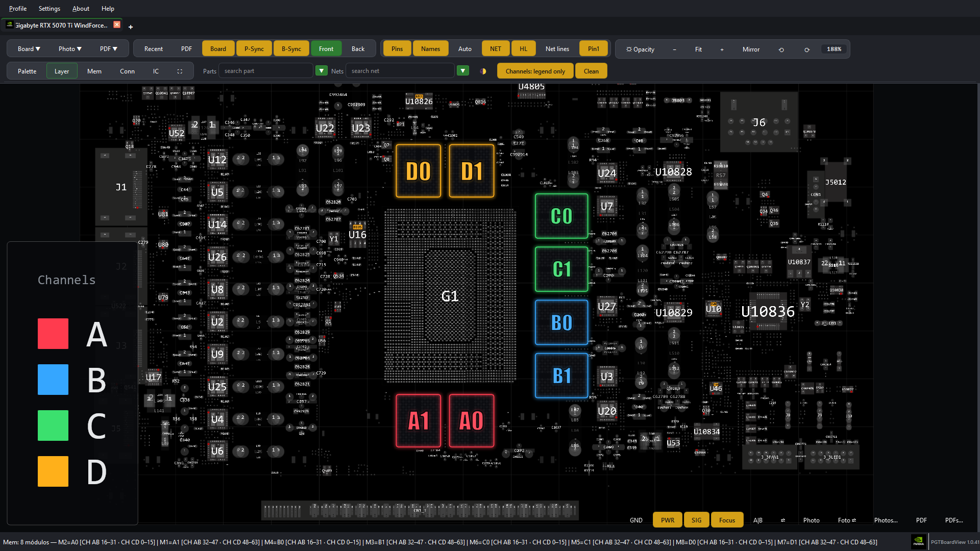Image resolution: width=980 pixels, height=551 pixels.
Task: Open the Board dropdown menu
Action: click(29, 49)
